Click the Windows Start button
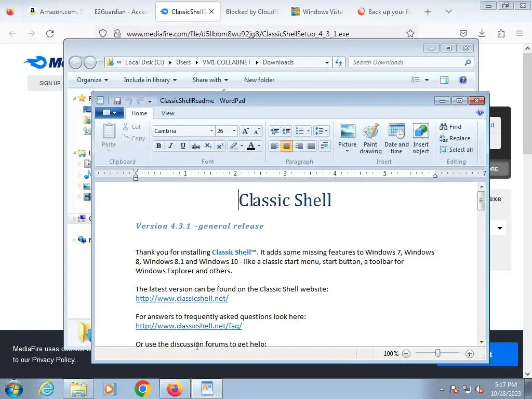 [x=14, y=389]
